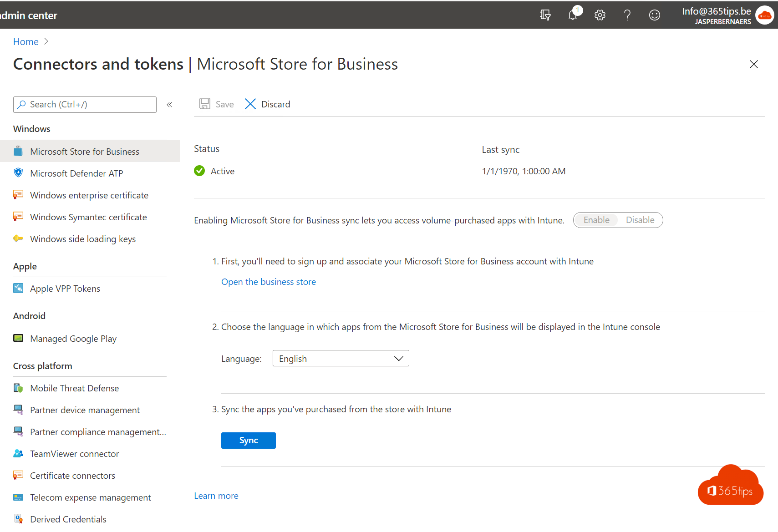Click the Apple VPP Tokens icon
This screenshot has width=778, height=532.
click(x=18, y=288)
